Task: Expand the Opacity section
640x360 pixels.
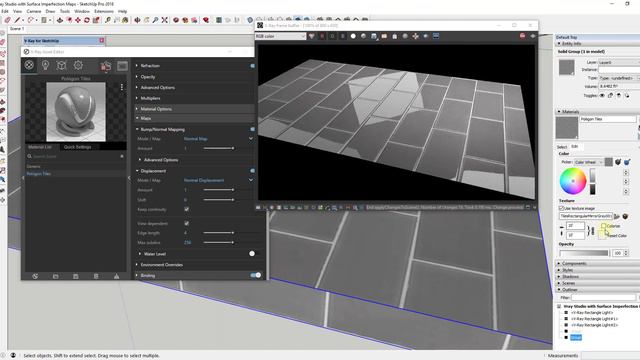Action: click(x=148, y=77)
